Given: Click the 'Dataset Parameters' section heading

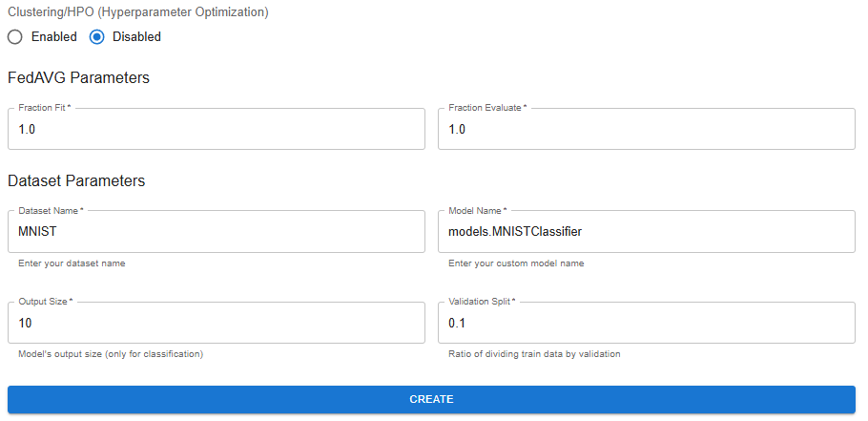Looking at the screenshot, I should click(76, 180).
